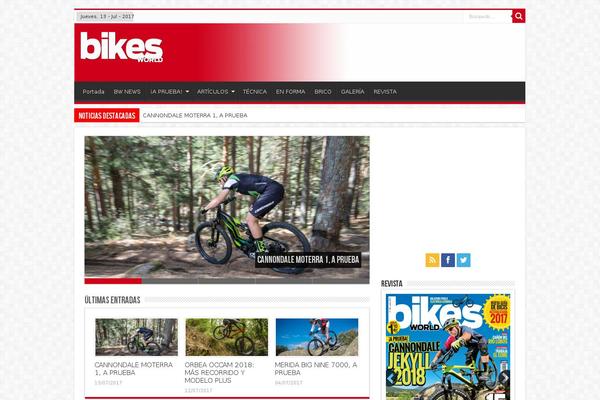Screen dimensions: 600x400
Task: Open the BW NEWS menu item
Action: [x=127, y=92]
